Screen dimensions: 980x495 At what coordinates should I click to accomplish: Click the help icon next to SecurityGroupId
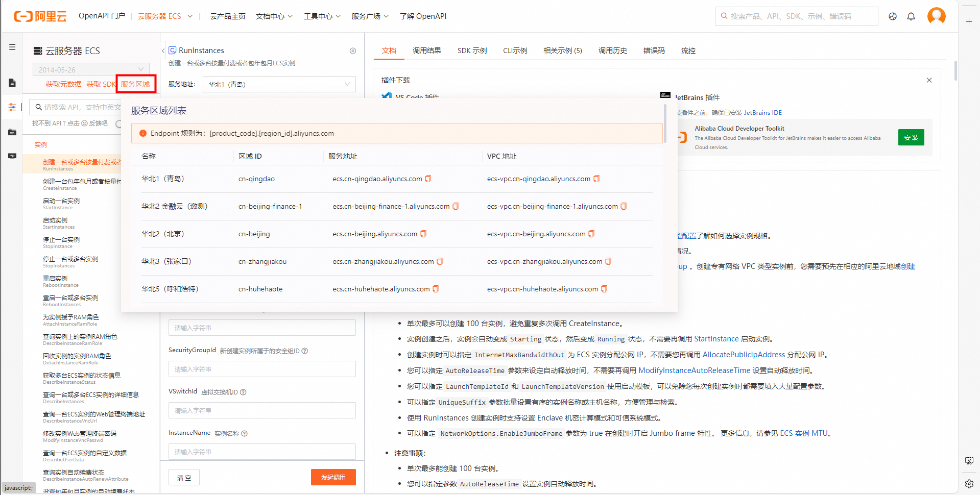point(305,351)
